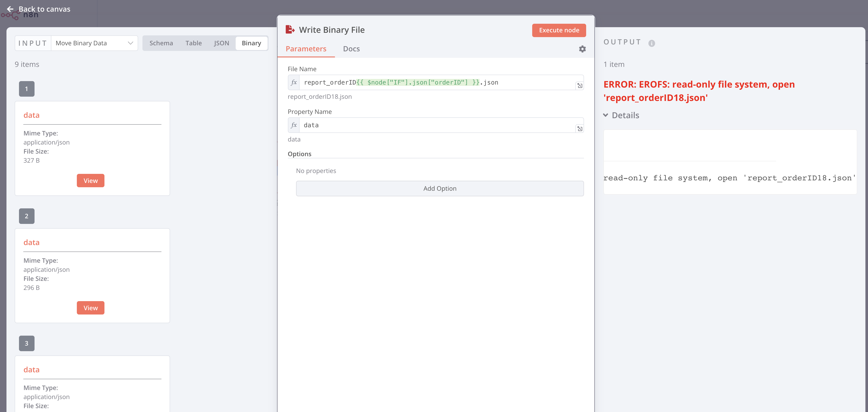Expand File Name expression editor icon
This screenshot has height=412, width=868.
pos(579,86)
